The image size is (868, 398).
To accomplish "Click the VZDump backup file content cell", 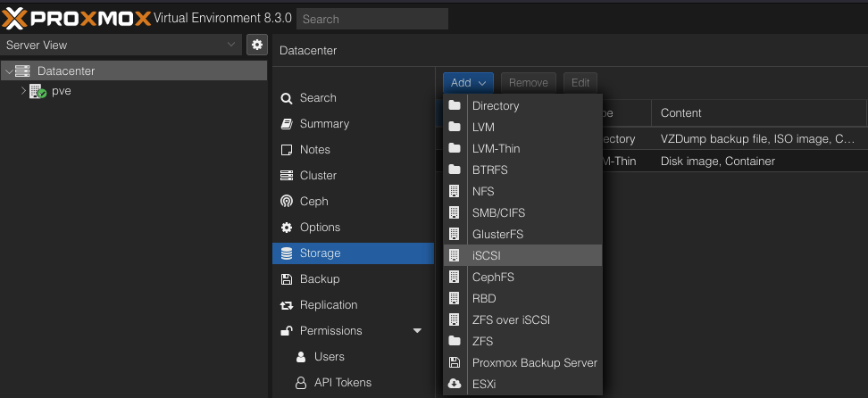I will (x=759, y=139).
